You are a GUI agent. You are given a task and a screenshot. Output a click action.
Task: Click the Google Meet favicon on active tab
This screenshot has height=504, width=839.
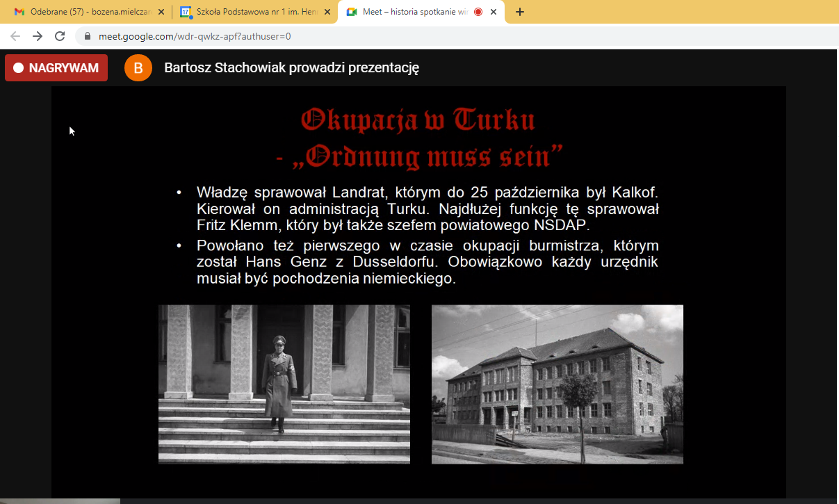[x=352, y=12]
